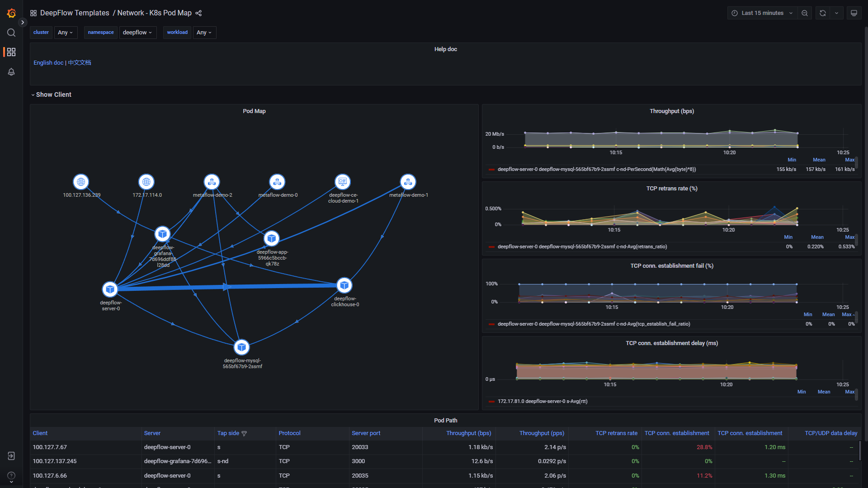Share the Network - K8s Pod Map dashboard

pyautogui.click(x=198, y=13)
